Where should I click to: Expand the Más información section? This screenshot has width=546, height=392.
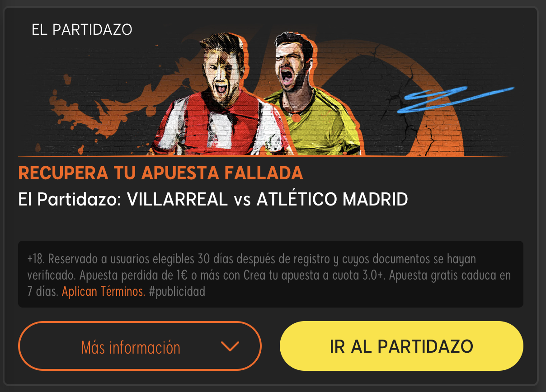click(140, 346)
